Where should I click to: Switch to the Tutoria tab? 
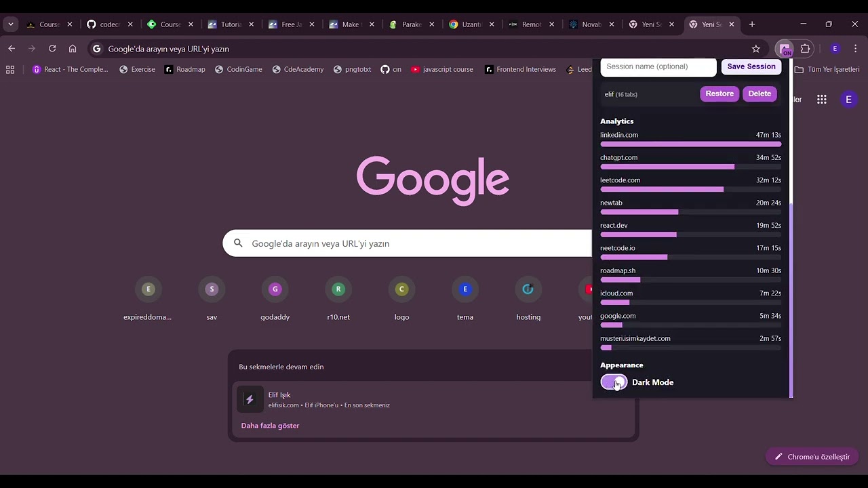tap(231, 24)
